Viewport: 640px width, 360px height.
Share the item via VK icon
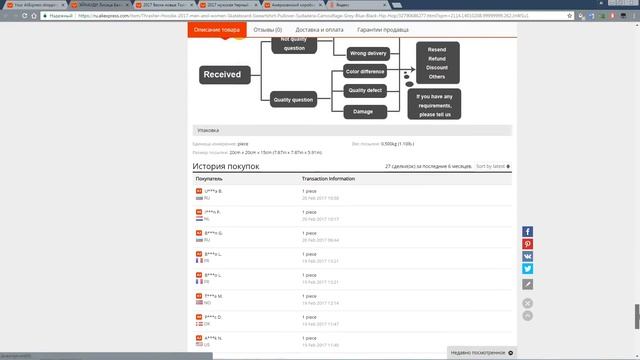point(527,256)
